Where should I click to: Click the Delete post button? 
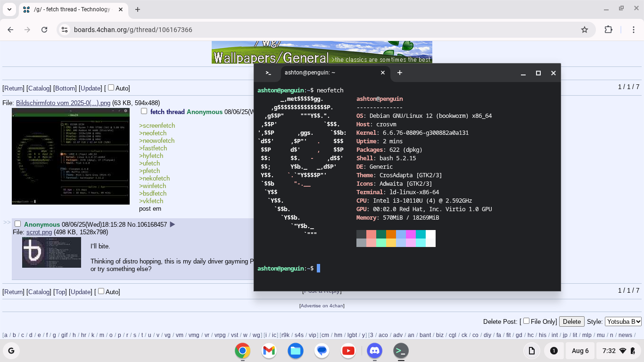[572, 321]
